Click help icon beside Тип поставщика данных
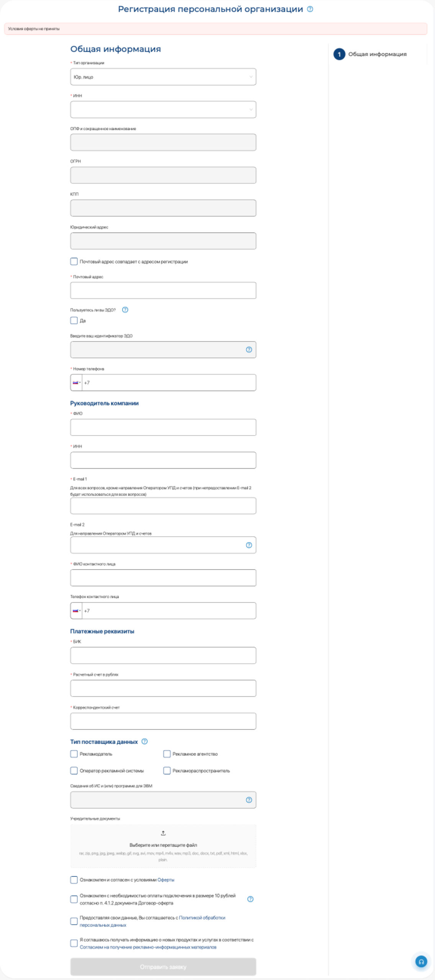The width and height of the screenshot is (435, 980). point(144,742)
